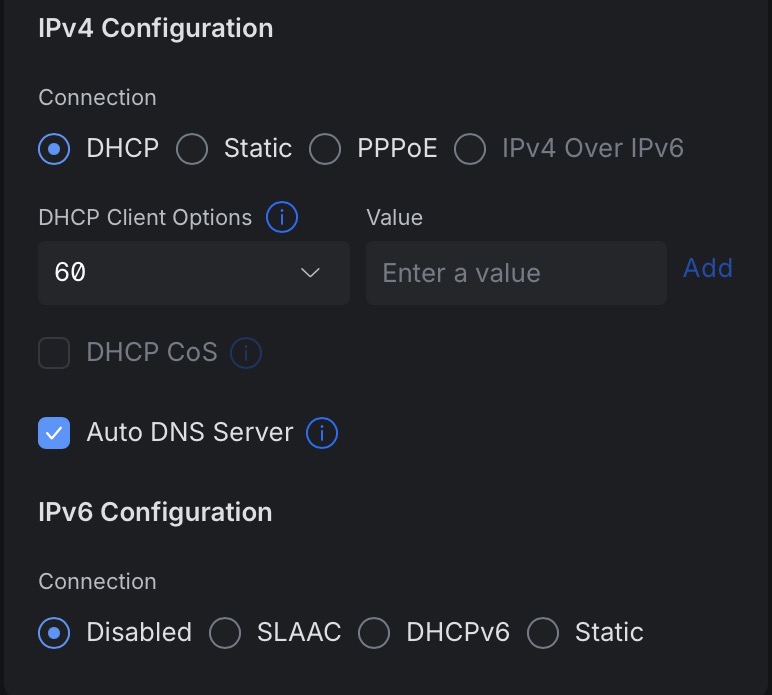The width and height of the screenshot is (772, 695).
Task: Focus the 'Enter a value' input field
Action: click(515, 273)
